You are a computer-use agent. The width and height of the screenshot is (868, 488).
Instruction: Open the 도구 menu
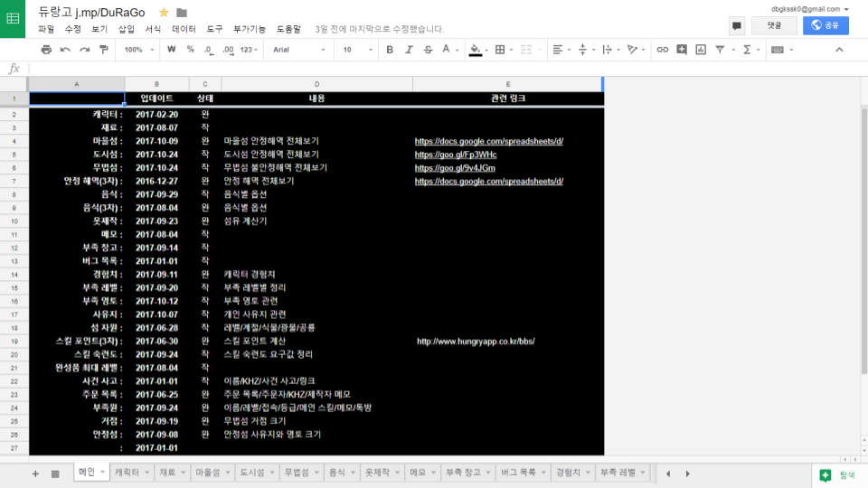(214, 29)
